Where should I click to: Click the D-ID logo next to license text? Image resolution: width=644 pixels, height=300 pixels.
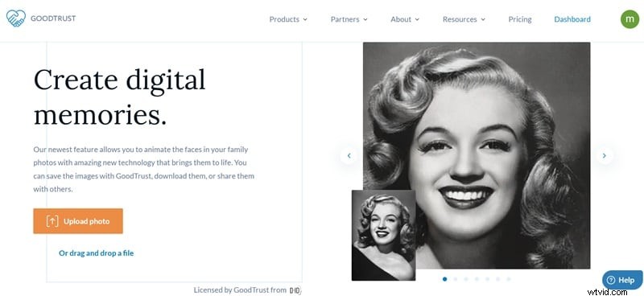click(x=295, y=290)
